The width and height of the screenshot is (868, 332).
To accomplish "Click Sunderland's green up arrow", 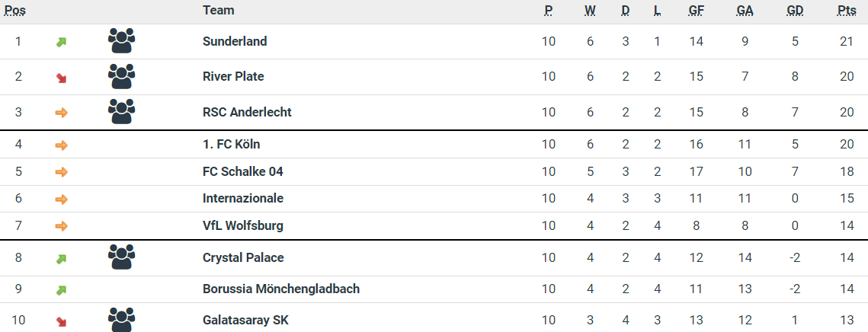I will coord(62,42).
